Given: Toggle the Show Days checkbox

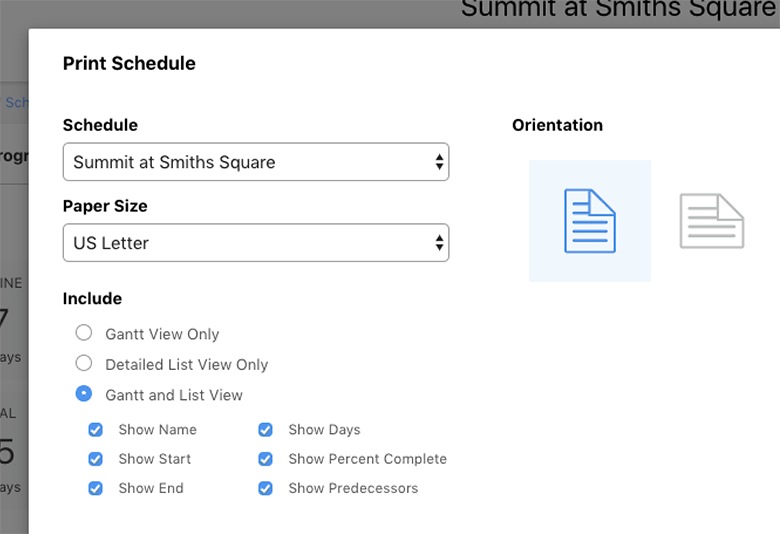Looking at the screenshot, I should point(266,430).
